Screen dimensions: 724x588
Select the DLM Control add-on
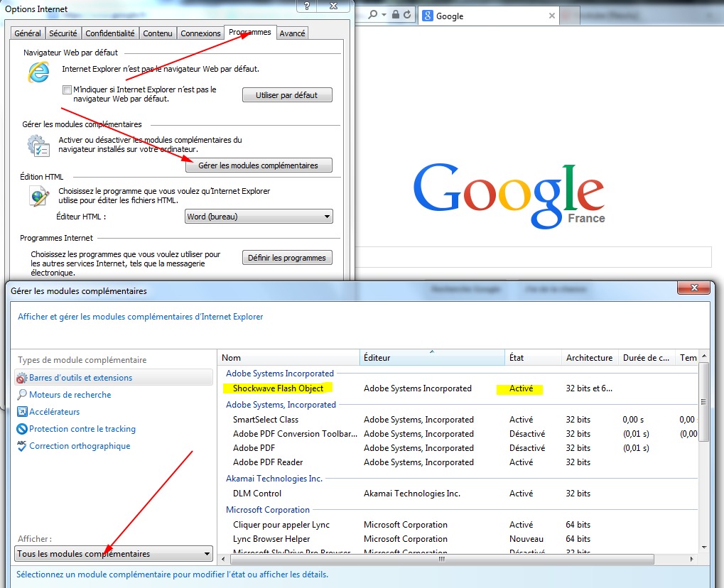pyautogui.click(x=257, y=494)
